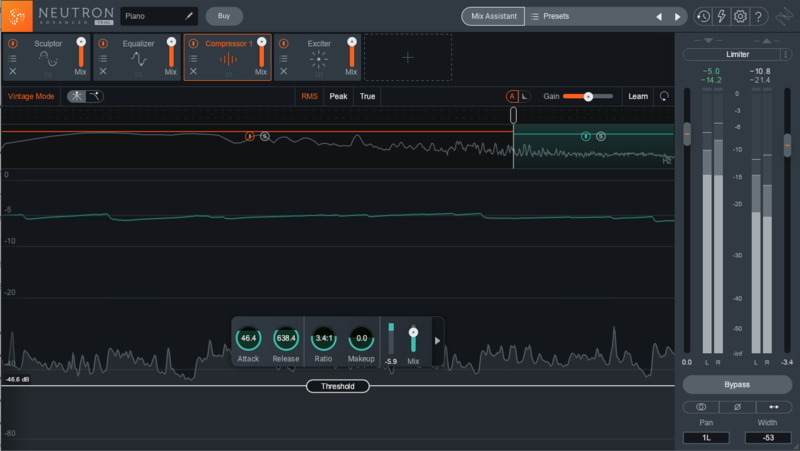Expand the Limiter options menu dots
This screenshot has height=451, width=800.
click(x=784, y=54)
